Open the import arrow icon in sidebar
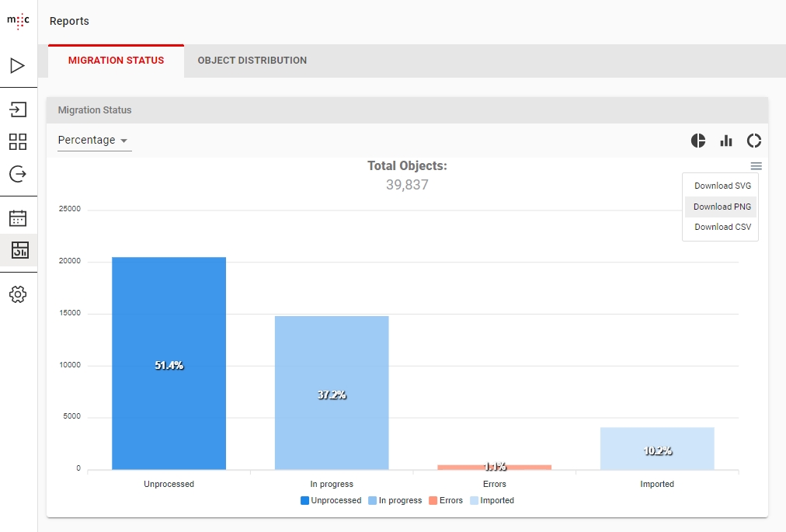The width and height of the screenshot is (786, 532). coord(18,110)
